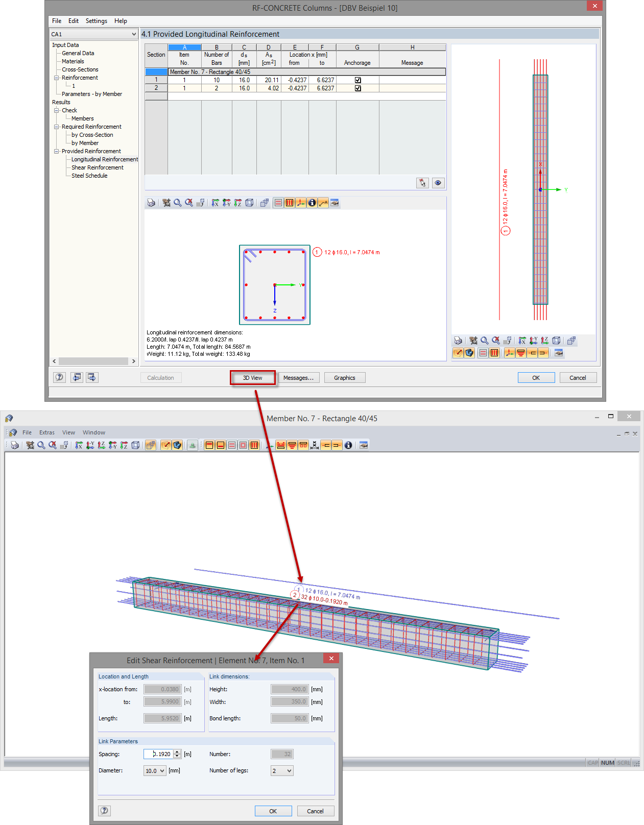The image size is (644, 825).
Task: Click the pick-member cursor icon below the table
Action: [422, 183]
